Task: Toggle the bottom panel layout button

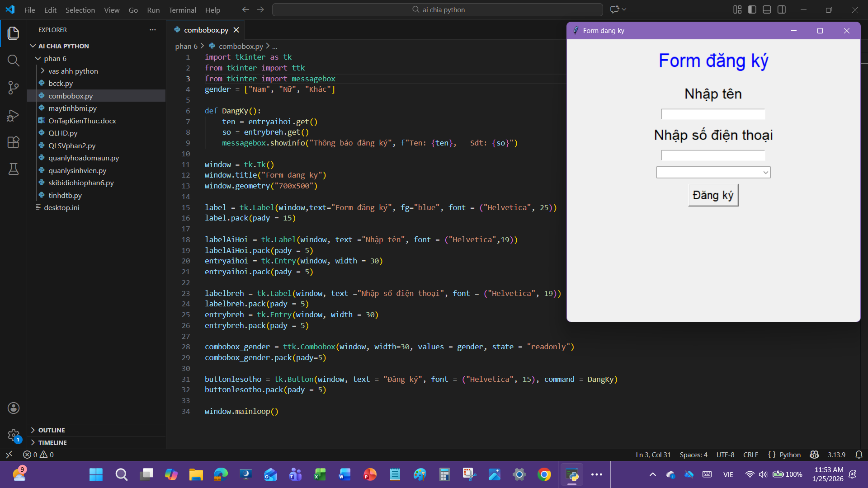Action: pos(767,9)
